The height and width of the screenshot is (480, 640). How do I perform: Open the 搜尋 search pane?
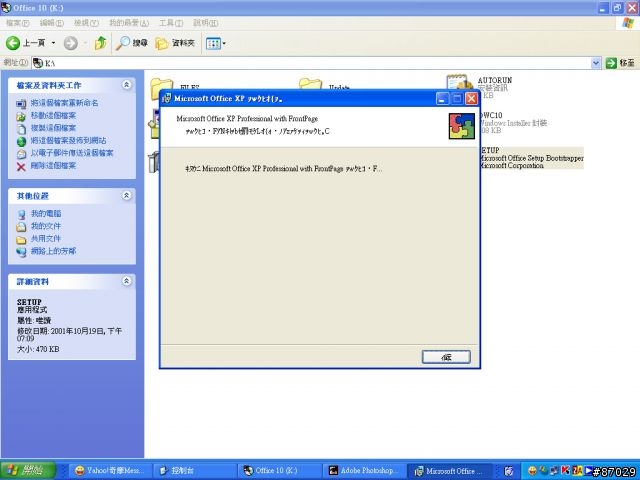pos(131,43)
